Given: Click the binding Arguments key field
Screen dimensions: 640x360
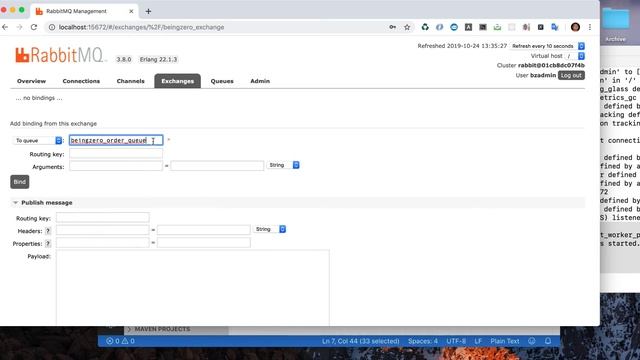Looking at the screenshot, I should tap(116, 166).
